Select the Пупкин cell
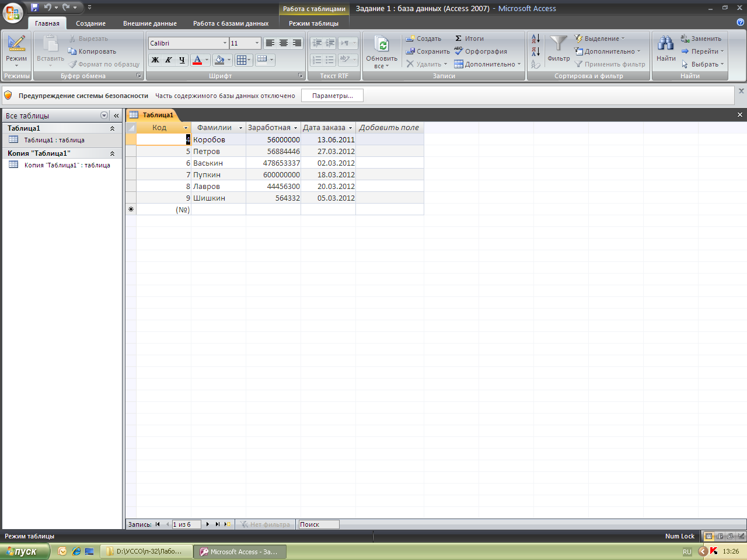Image resolution: width=747 pixels, height=560 pixels. point(218,174)
